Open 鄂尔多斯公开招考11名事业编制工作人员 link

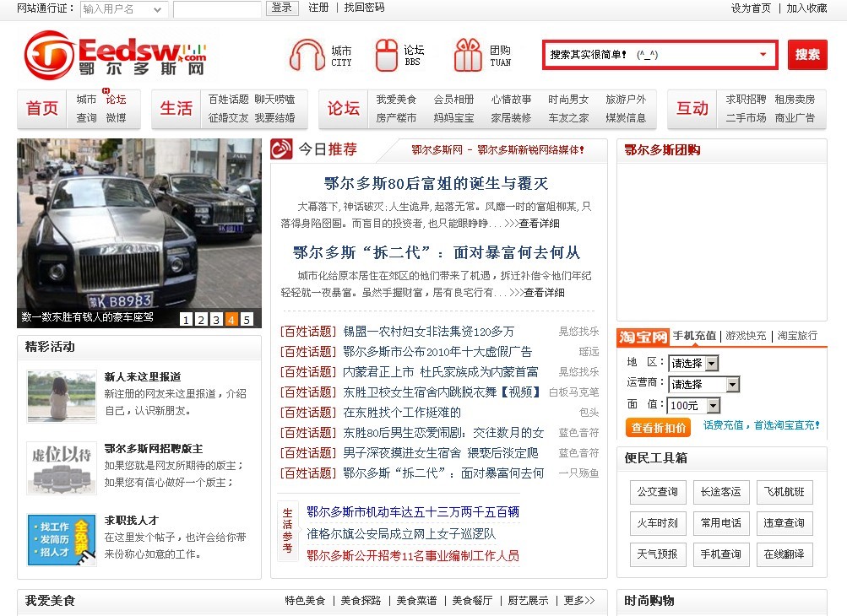[413, 555]
